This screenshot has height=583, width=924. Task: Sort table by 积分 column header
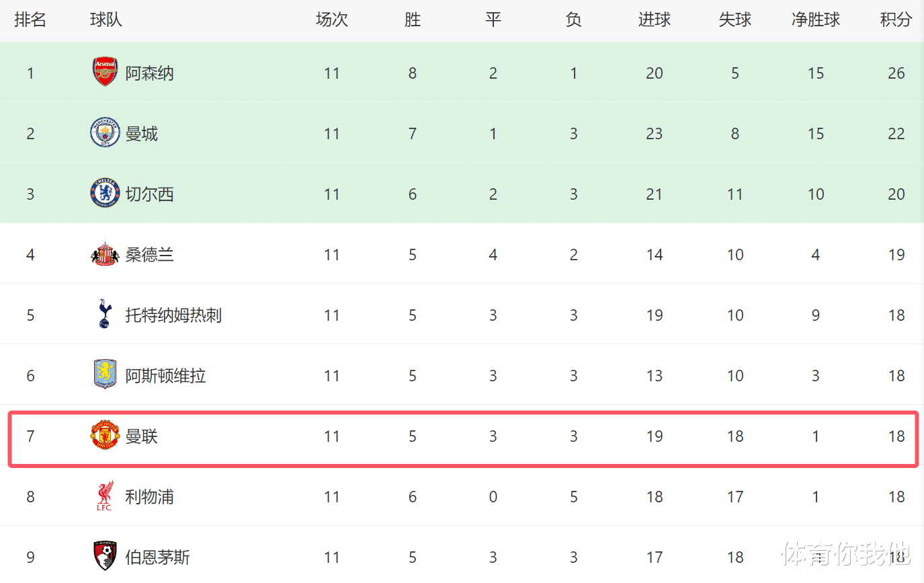click(x=896, y=20)
